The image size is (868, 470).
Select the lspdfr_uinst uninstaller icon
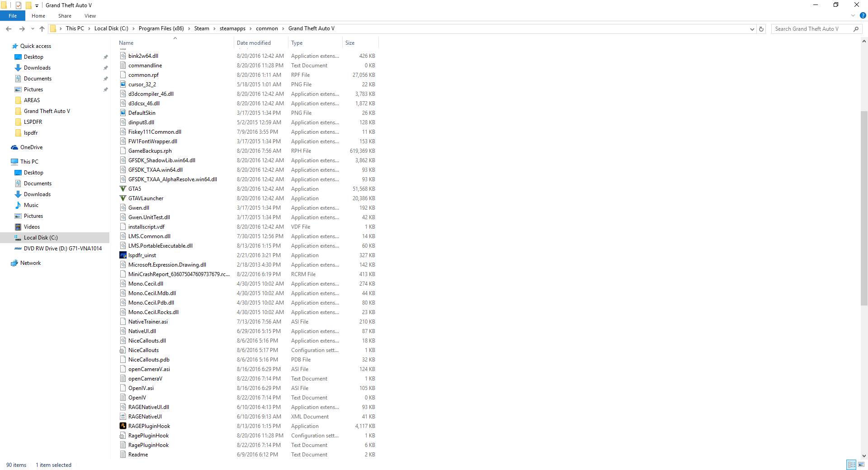(x=123, y=255)
